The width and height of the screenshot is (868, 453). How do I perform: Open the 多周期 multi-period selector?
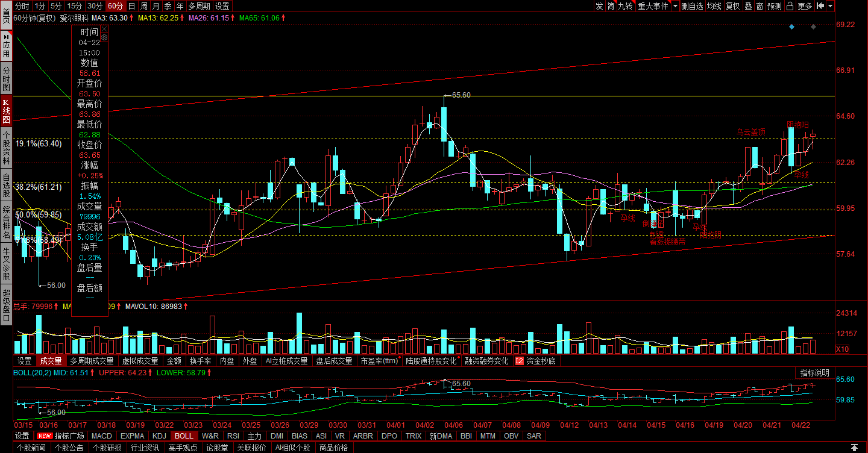click(199, 6)
